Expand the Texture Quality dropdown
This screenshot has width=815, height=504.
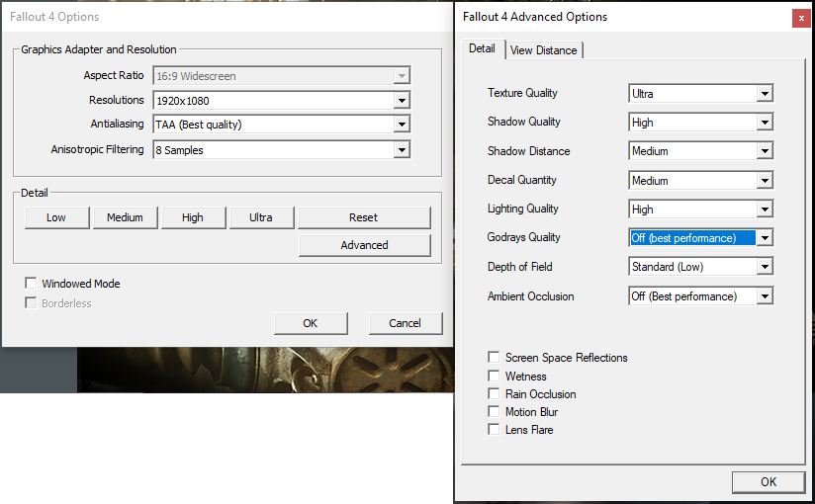coord(700,94)
